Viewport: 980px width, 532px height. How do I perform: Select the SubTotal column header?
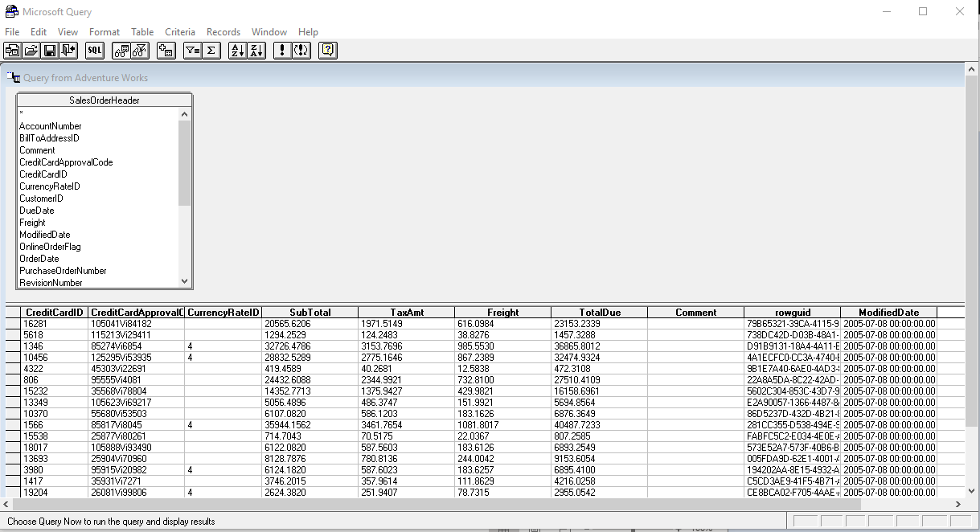pyautogui.click(x=310, y=313)
